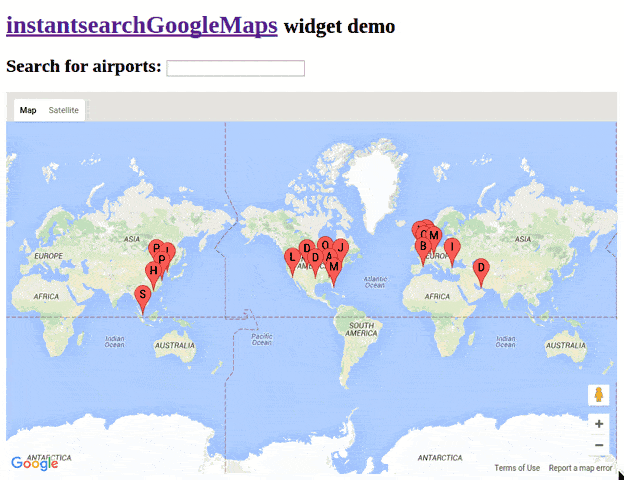Focus the Search for airports input
This screenshot has width=624, height=480.
pyautogui.click(x=236, y=68)
